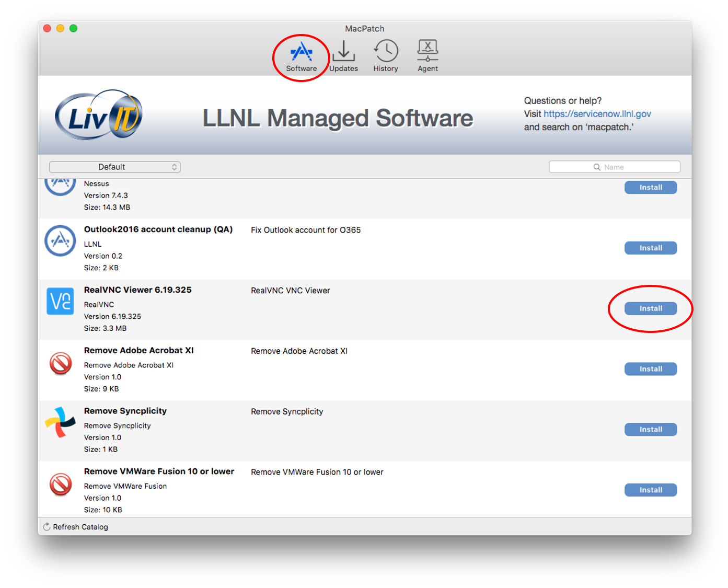Click the RealVNC Viewer app icon

click(60, 301)
